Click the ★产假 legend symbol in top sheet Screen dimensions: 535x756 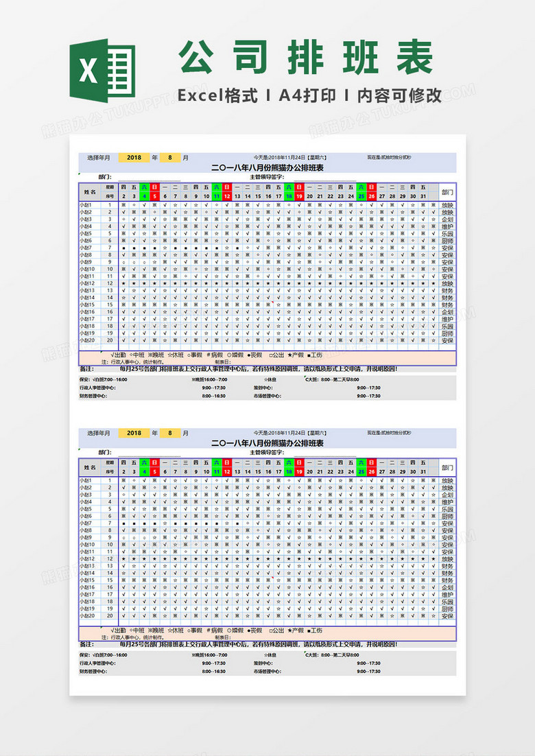[x=296, y=355]
